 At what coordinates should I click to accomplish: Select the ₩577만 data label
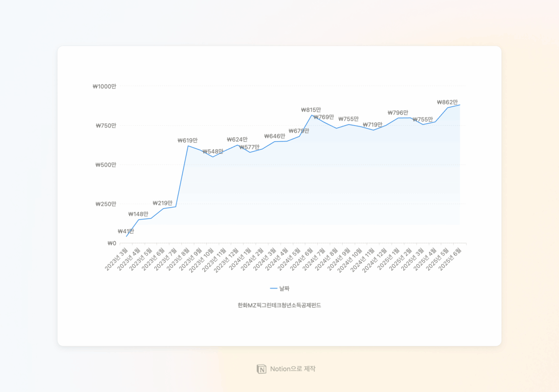(250, 147)
